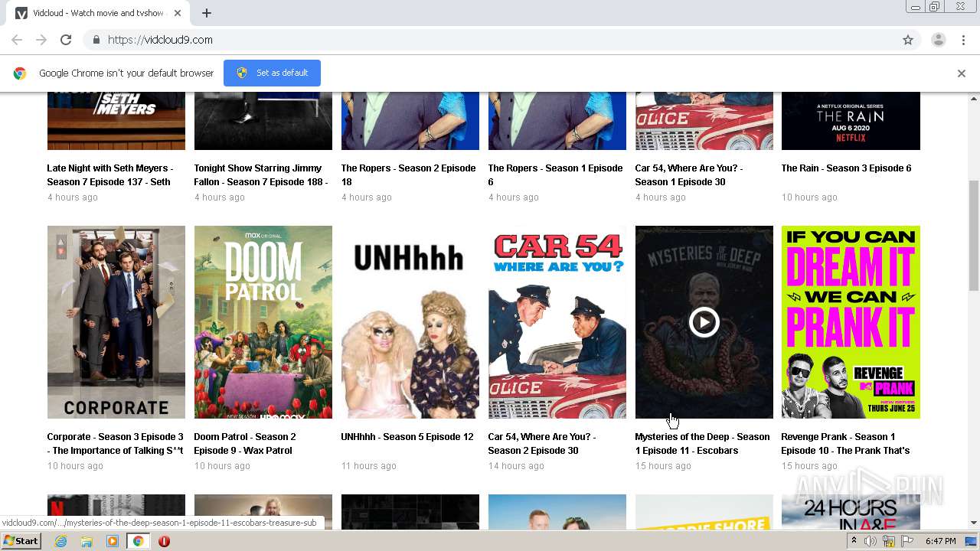Image resolution: width=980 pixels, height=551 pixels.
Task: Open Mysteries of the Deep Episode 11 title
Action: pos(702,444)
